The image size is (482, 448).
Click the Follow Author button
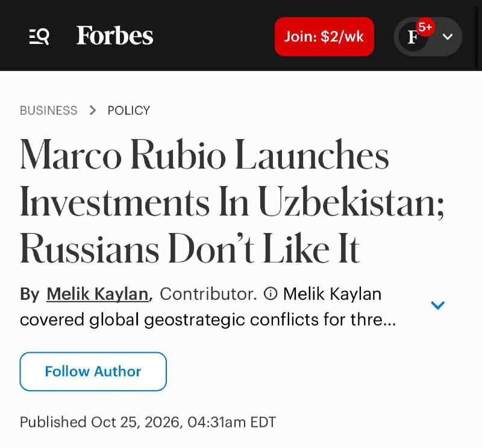click(x=93, y=372)
